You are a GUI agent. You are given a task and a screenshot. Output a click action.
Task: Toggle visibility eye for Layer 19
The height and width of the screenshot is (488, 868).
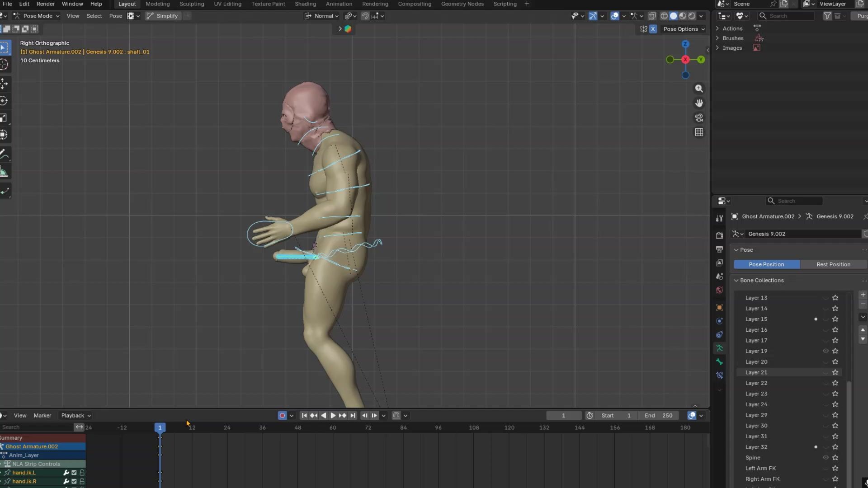coord(826,351)
